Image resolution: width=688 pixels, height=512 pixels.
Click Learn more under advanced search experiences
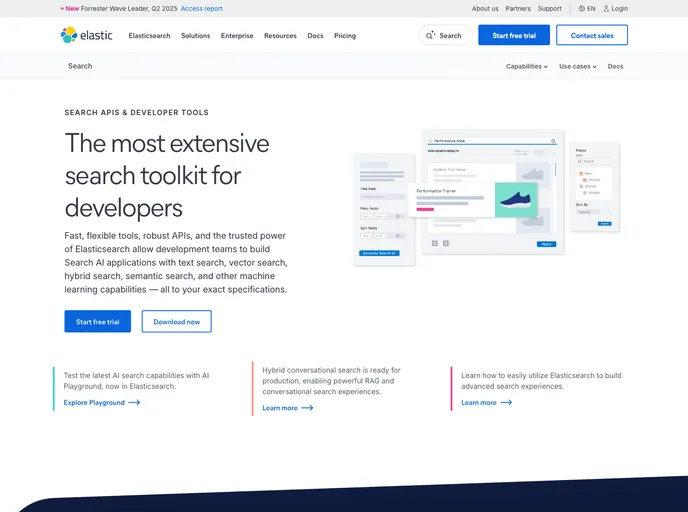(479, 402)
